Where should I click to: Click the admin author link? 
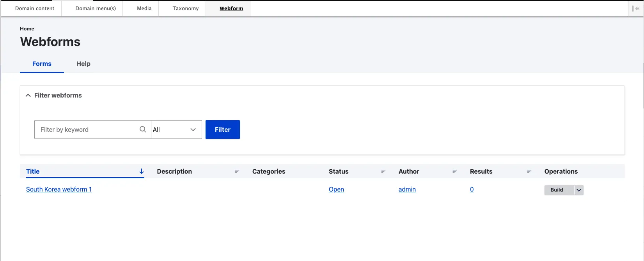(x=407, y=189)
